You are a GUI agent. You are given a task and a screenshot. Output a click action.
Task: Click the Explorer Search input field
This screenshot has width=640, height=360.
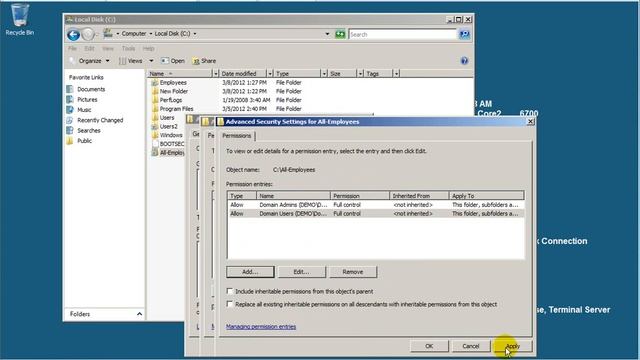pyautogui.click(x=402, y=35)
